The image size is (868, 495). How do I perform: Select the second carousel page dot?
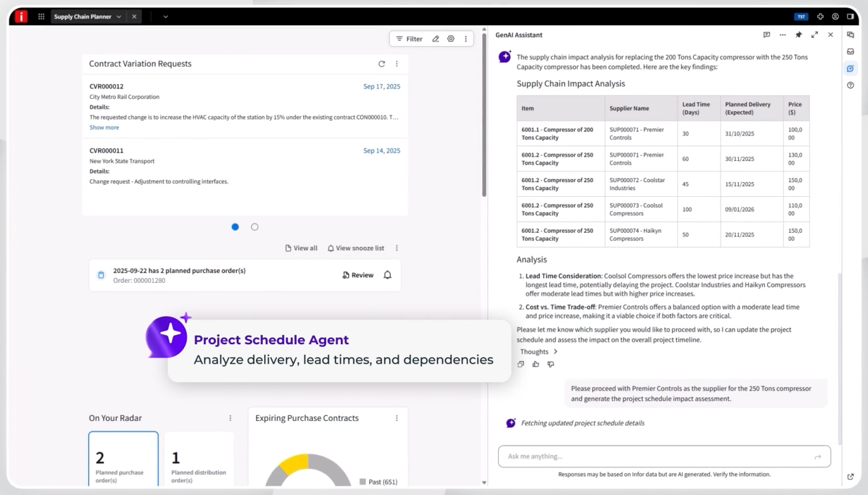coord(255,227)
